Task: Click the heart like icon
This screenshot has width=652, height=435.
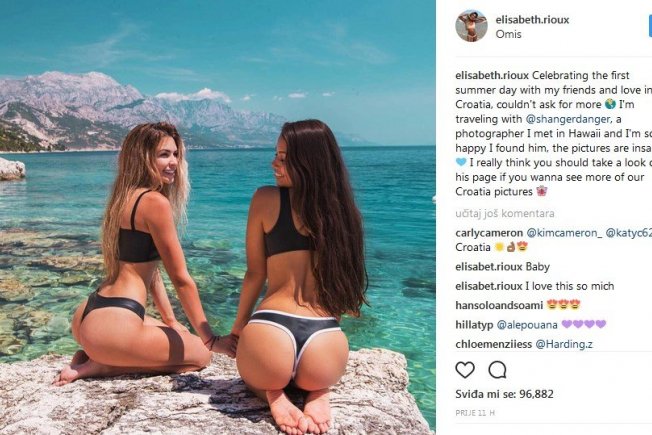Action: point(465,370)
